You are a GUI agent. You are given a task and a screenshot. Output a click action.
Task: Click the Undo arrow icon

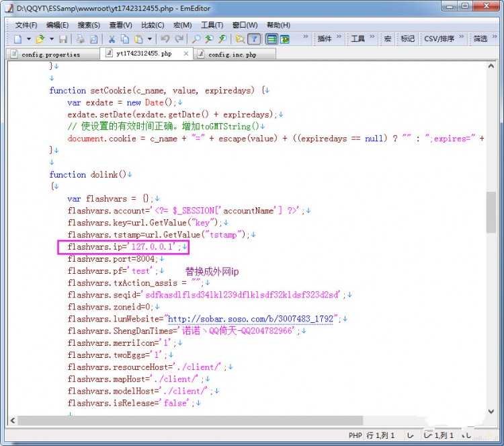coord(165,39)
